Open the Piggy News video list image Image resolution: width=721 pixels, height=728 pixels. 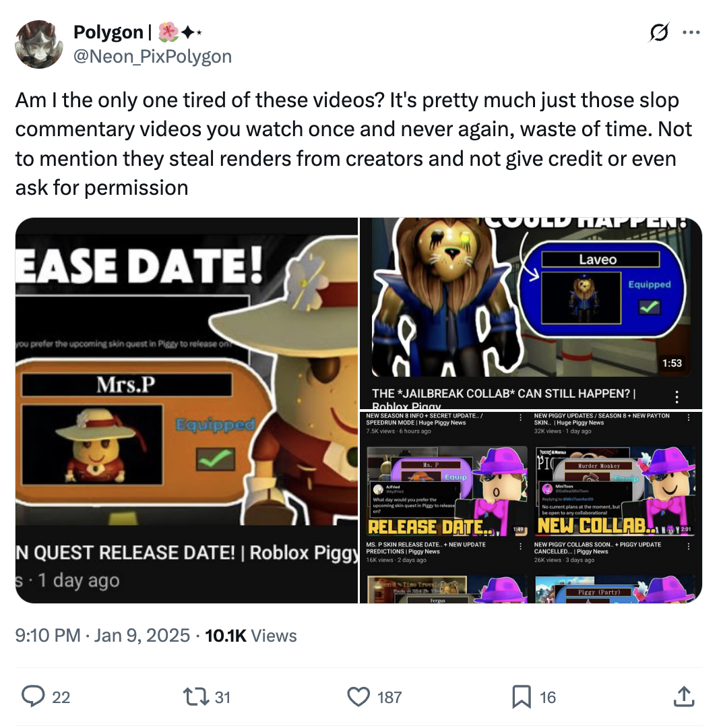531,508
